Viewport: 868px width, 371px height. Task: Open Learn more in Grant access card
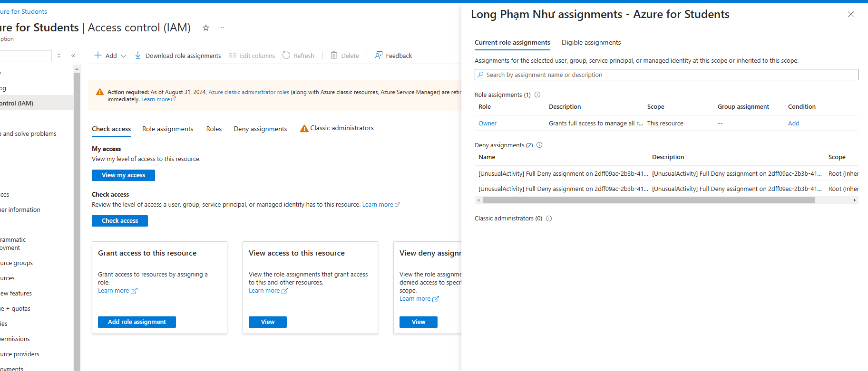(117, 291)
